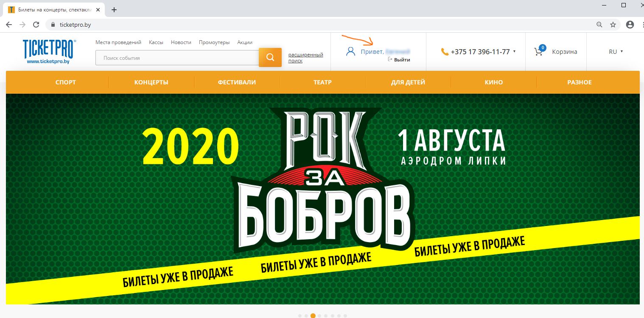The image size is (644, 318).
Task: Click the shopping cart icon
Action: pos(538,52)
